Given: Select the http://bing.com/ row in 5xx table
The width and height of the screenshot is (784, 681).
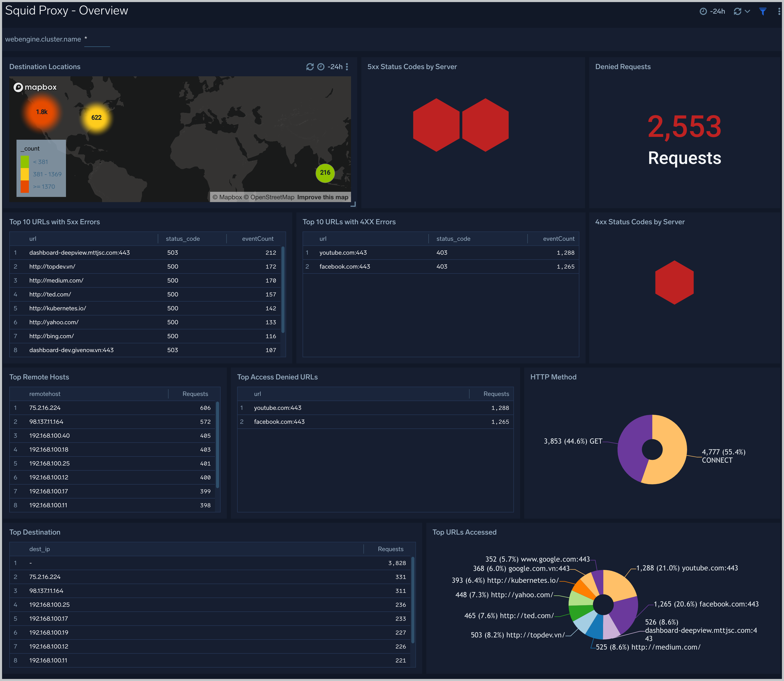Looking at the screenshot, I should pos(145,336).
